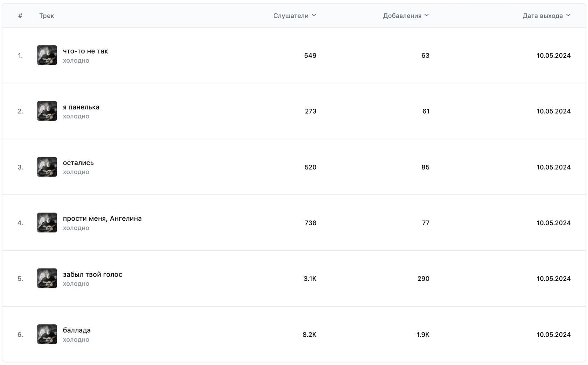Click the 'Трек' column header
The height and width of the screenshot is (365, 588).
[47, 16]
